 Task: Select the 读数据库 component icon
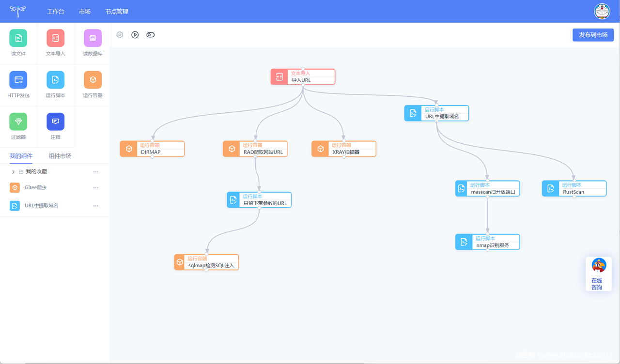click(93, 38)
